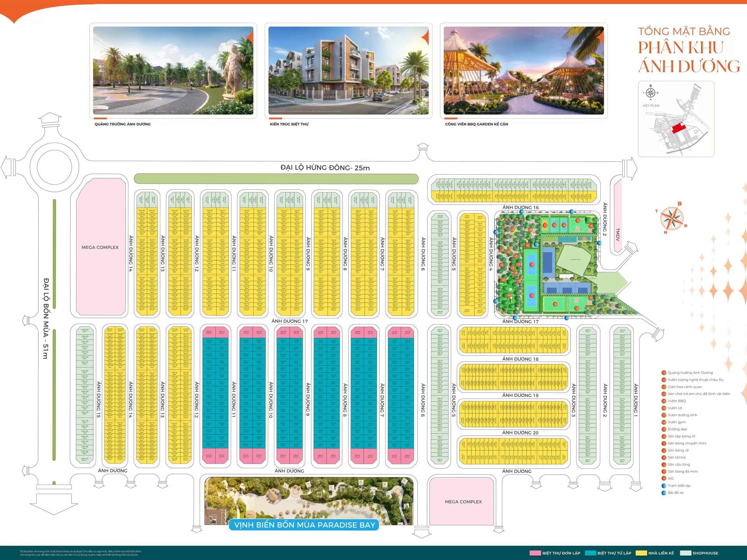Click the pink Biệt Thự Đơn Lập color swatch
The image size is (747, 560).
tap(535, 553)
